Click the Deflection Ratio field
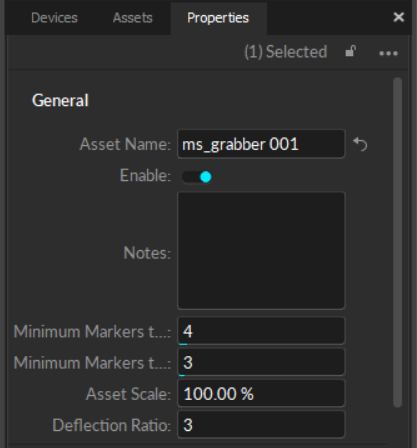417x448 pixels. (x=261, y=425)
